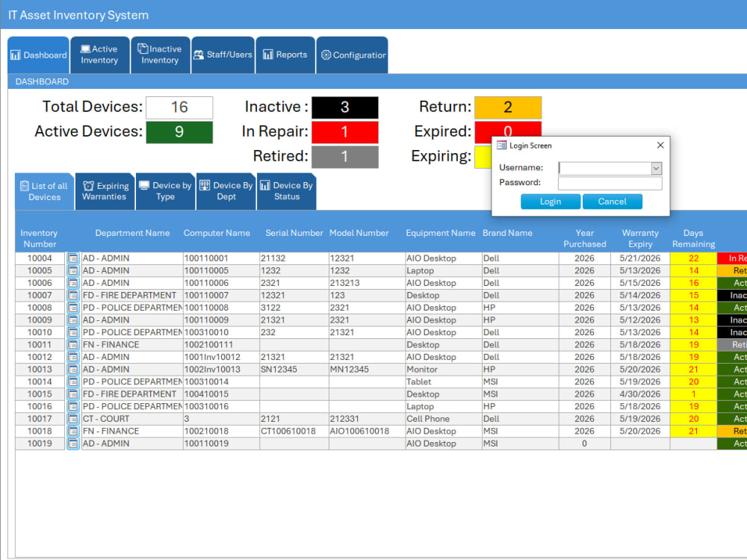The image size is (747, 560).
Task: Open the Reports tab
Action: pyautogui.click(x=285, y=55)
